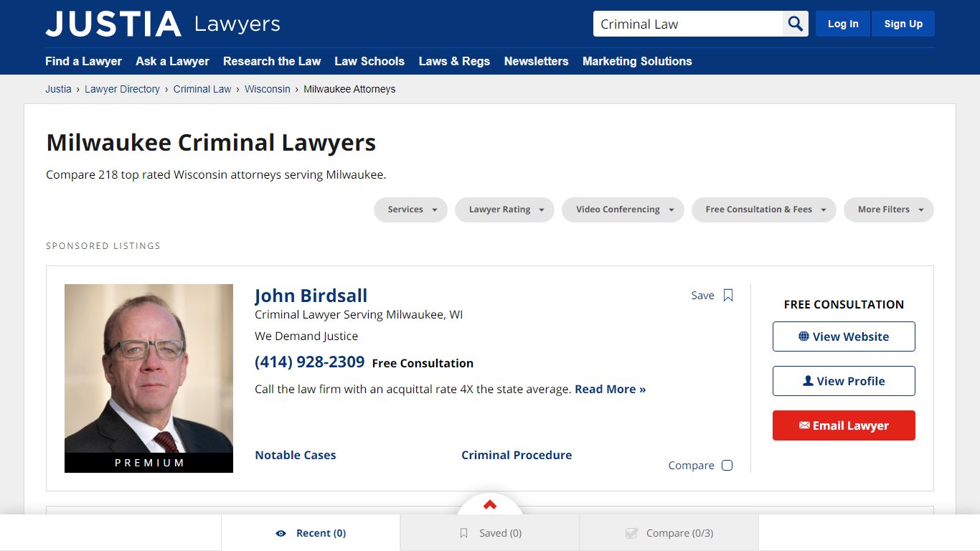Open the Find a Lawyer menu
The image size is (980, 551).
point(83,61)
